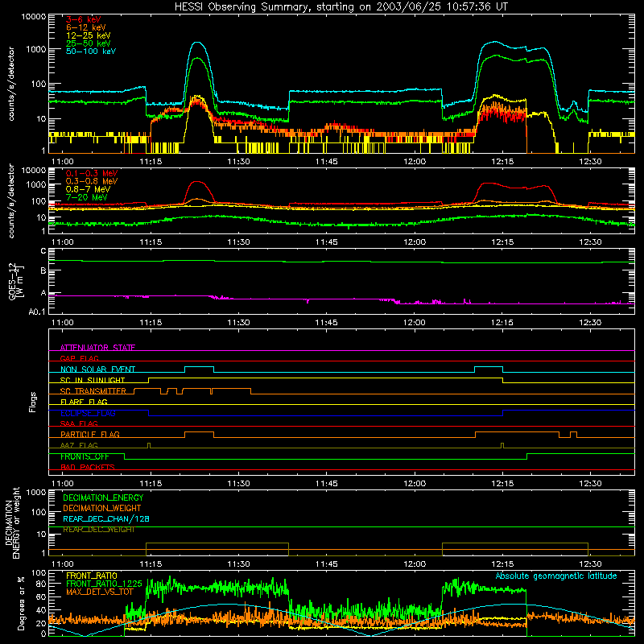Click the green 25-50 keV legend label
The height and width of the screenshot is (644, 644).
pos(88,43)
